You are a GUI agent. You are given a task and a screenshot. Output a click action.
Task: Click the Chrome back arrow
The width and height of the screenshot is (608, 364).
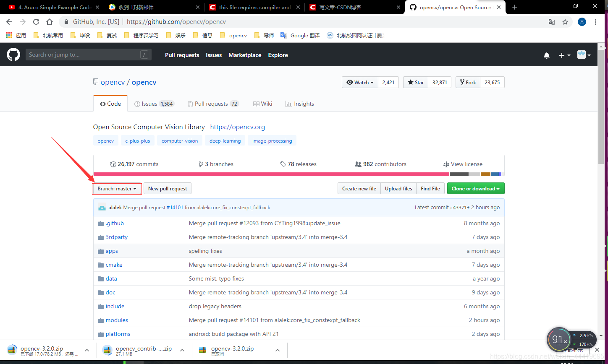(x=9, y=22)
